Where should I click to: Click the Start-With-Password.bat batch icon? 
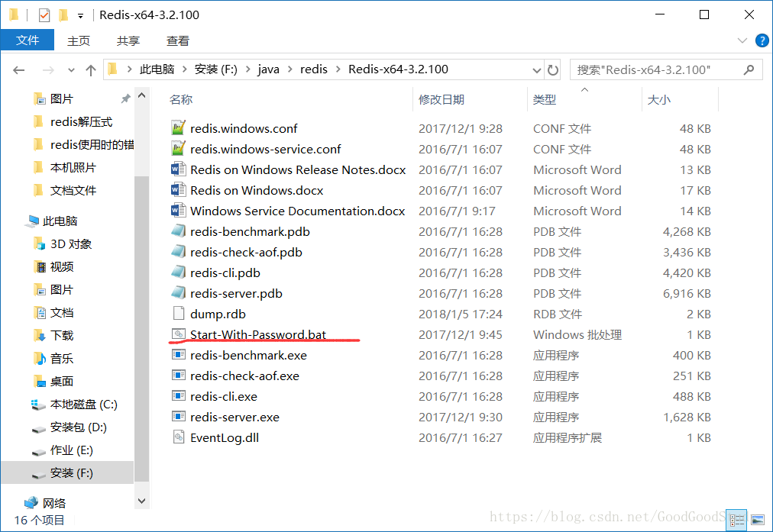click(178, 334)
